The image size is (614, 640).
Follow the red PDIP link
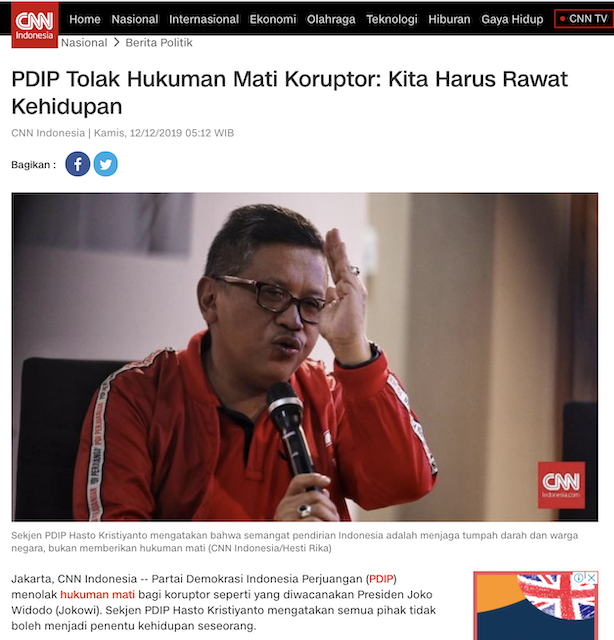(381, 579)
